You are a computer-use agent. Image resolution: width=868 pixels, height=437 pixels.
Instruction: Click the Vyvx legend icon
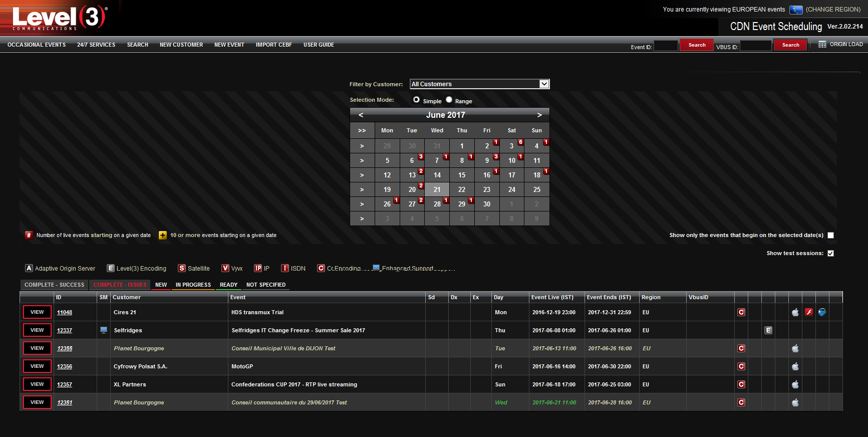(x=225, y=268)
